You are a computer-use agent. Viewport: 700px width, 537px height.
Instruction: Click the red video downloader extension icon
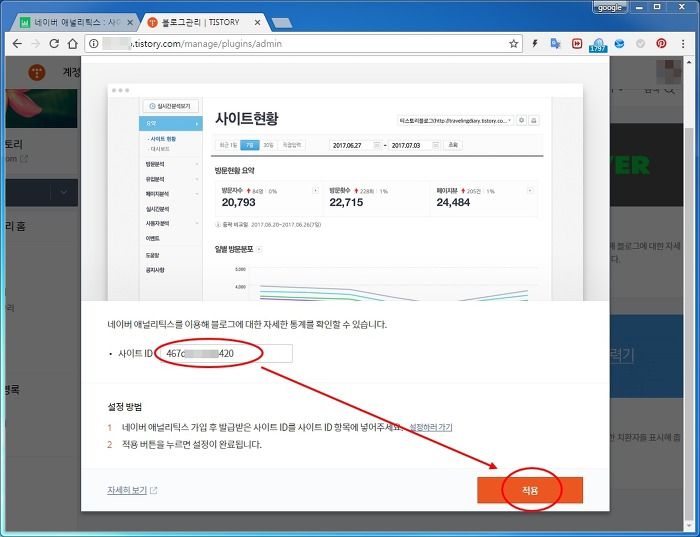(577, 44)
